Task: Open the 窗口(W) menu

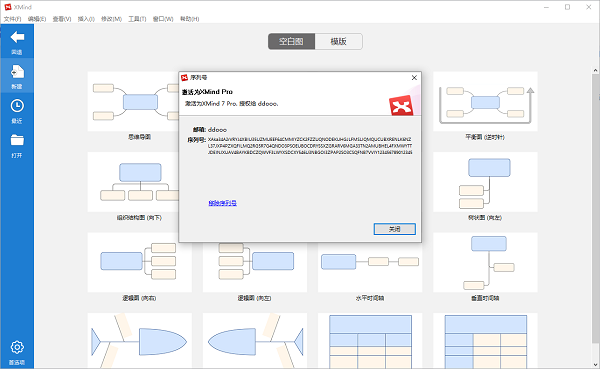Action: point(163,19)
